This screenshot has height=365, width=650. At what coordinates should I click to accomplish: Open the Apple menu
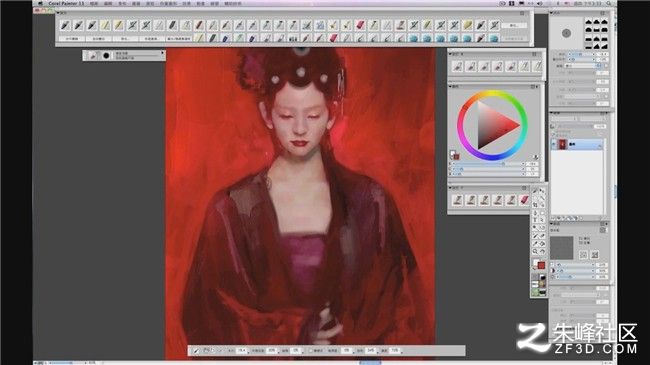pos(40,3)
